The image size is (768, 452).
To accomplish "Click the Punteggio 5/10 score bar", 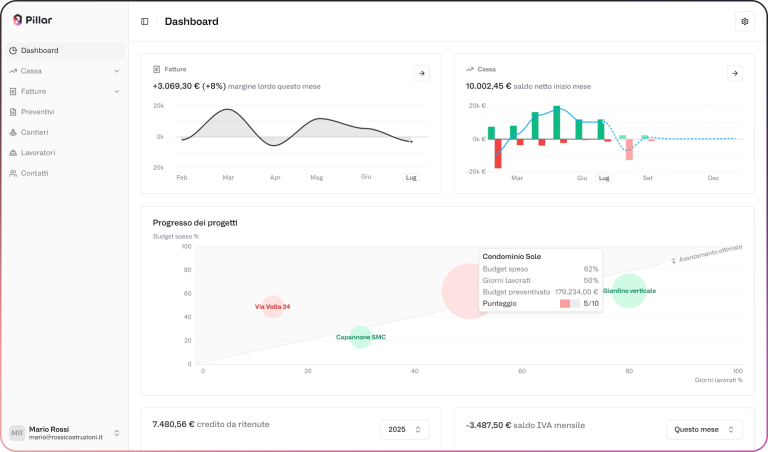I will [570, 304].
